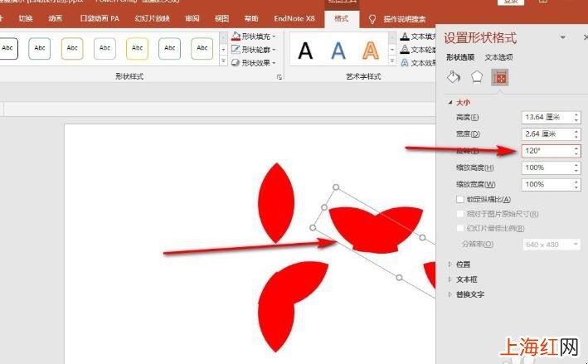
Task: Tick the 锁定纵横比 lock aspect ratio checkbox
Action: (x=460, y=199)
